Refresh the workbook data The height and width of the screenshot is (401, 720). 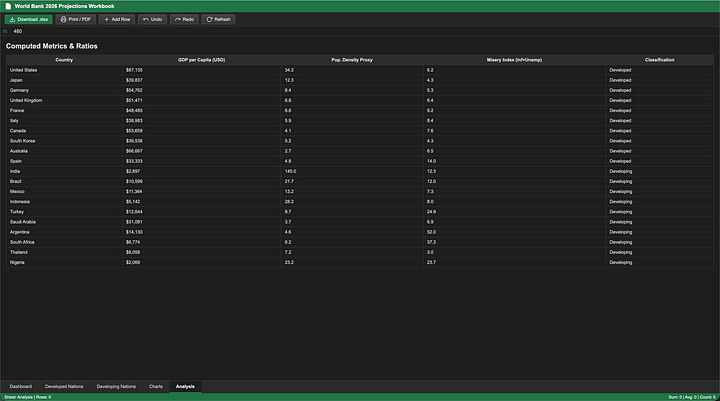point(219,19)
